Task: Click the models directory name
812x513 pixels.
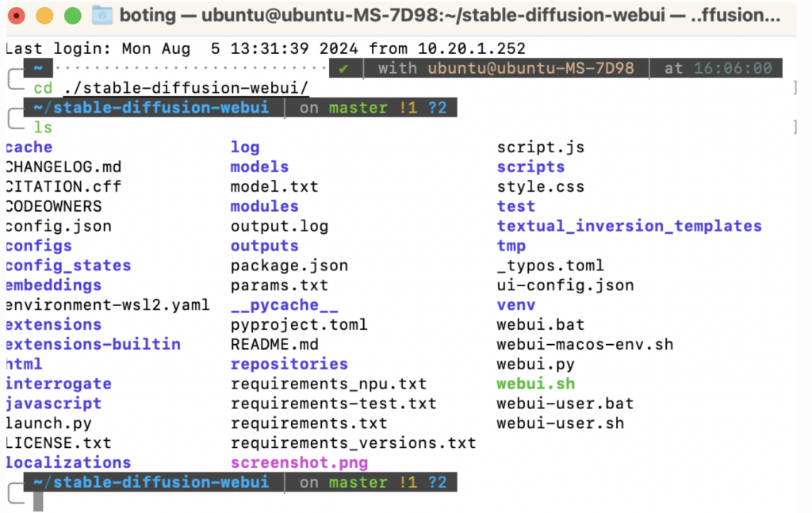Action: (x=259, y=167)
